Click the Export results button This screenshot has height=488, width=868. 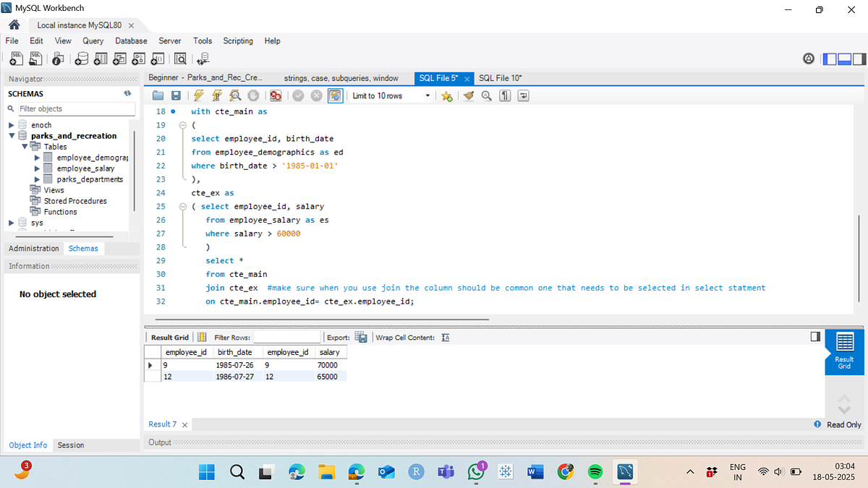359,337
